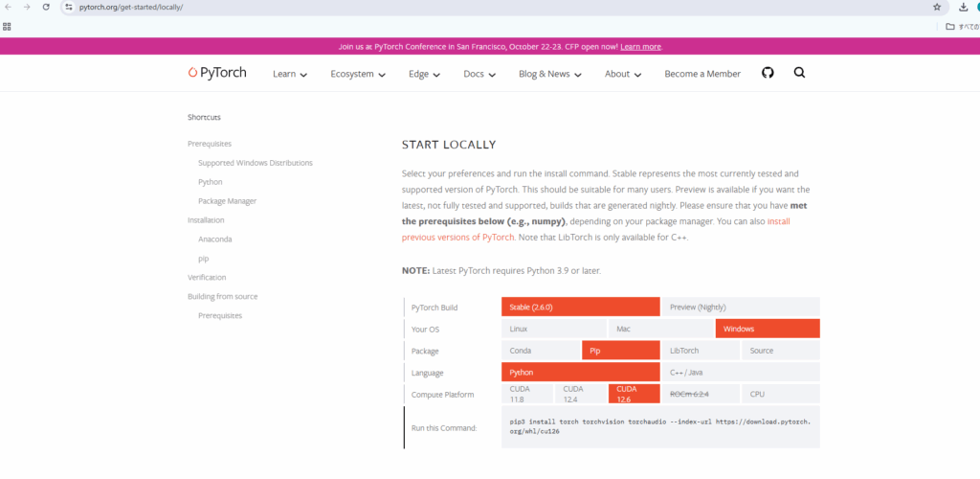
Task: Click the browser forward arrow
Action: pos(26,7)
